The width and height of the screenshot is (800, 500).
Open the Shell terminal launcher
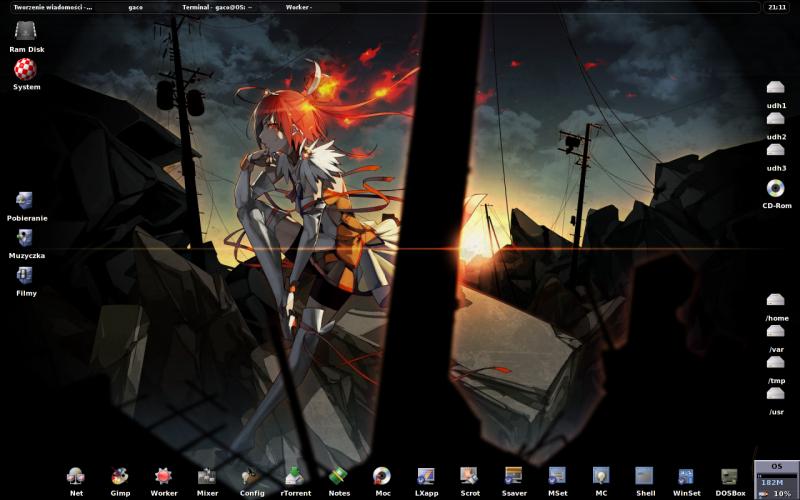(x=644, y=476)
